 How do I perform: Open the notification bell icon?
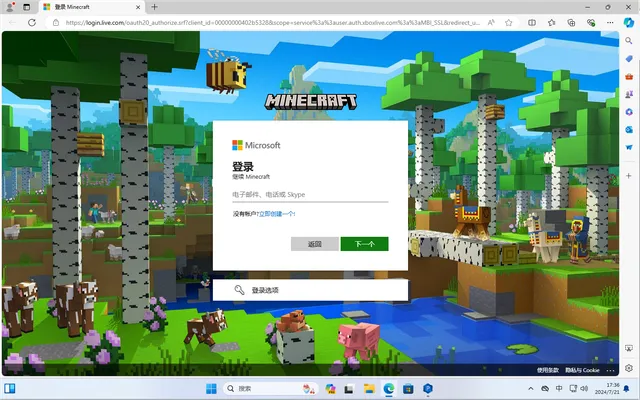(626, 388)
